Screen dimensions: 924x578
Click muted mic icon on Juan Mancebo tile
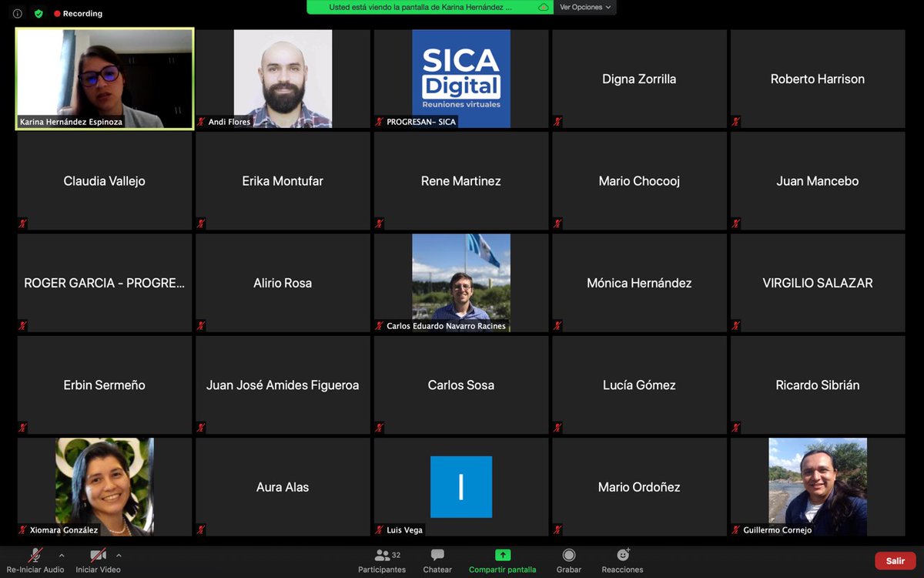[x=736, y=223]
